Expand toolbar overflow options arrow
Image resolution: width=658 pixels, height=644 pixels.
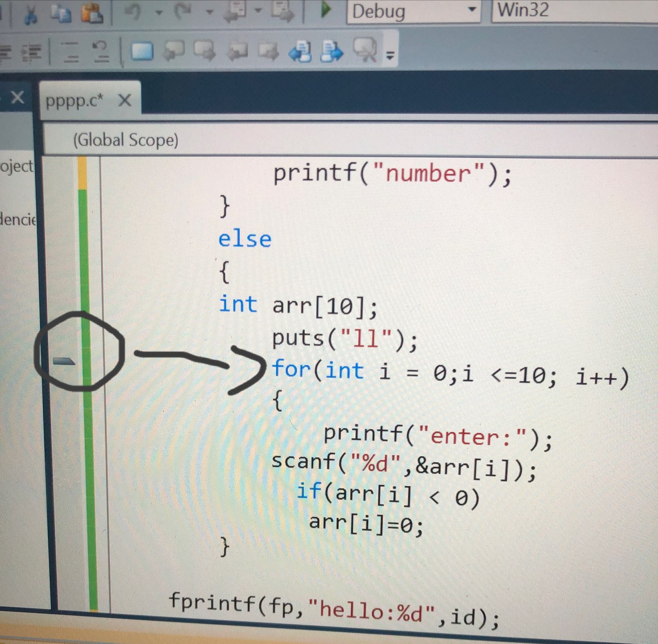(x=390, y=54)
